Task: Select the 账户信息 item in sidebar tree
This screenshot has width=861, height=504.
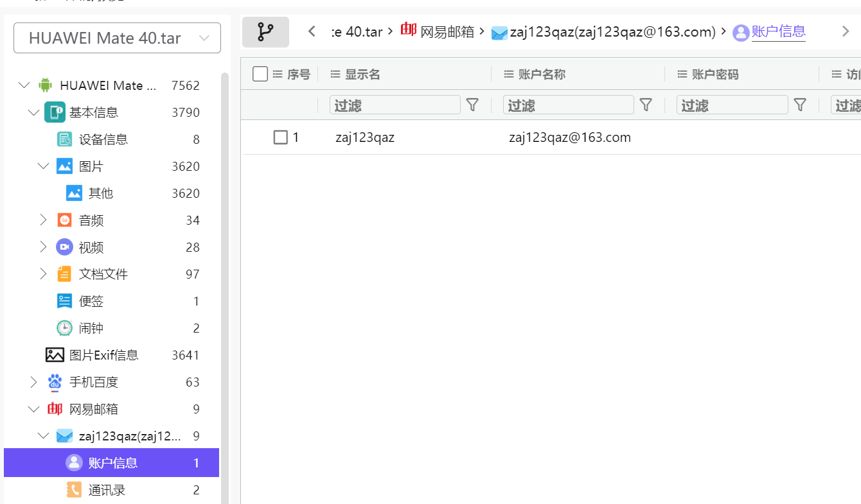Action: (x=112, y=463)
